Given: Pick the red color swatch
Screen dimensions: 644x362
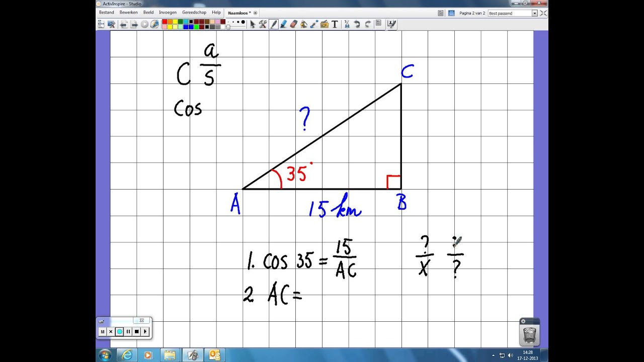Looking at the screenshot, I should click(x=165, y=22).
